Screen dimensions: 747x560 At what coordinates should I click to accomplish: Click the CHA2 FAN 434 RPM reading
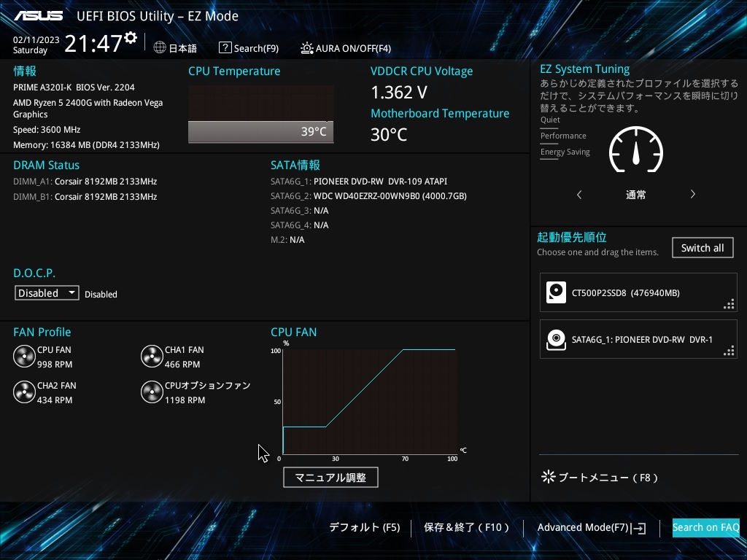[55, 400]
